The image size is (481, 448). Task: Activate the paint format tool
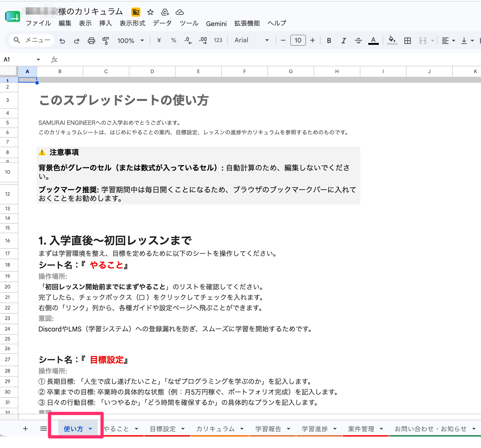[105, 40]
